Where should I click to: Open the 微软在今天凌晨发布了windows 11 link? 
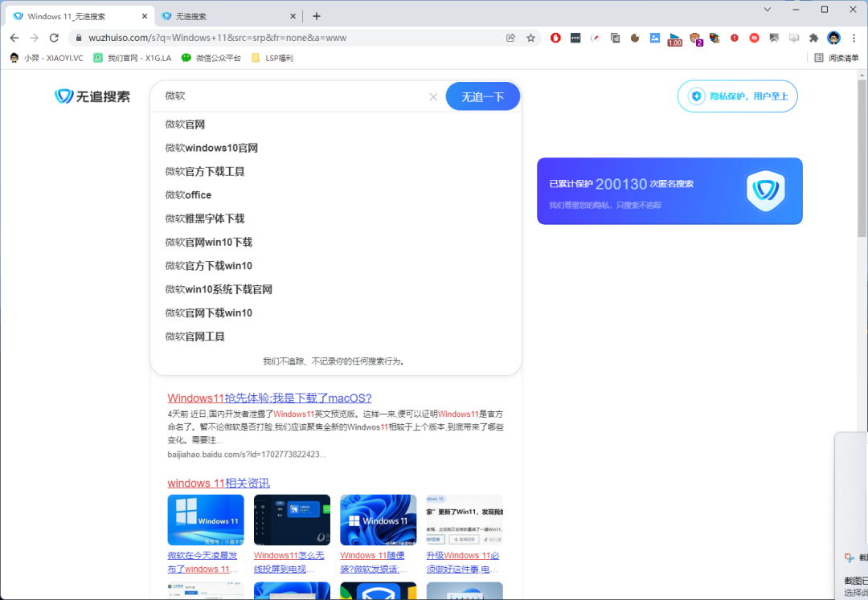203,561
